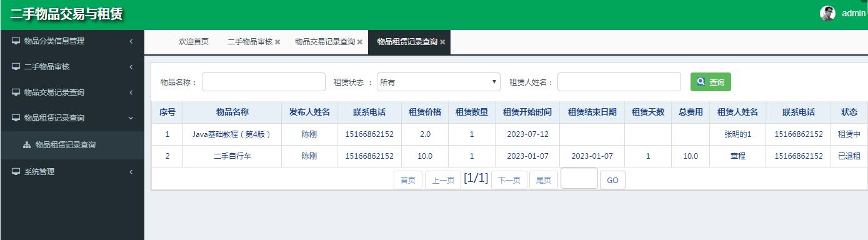Click monitor icon beside 系统管理
The image size is (868, 240).
point(16,172)
